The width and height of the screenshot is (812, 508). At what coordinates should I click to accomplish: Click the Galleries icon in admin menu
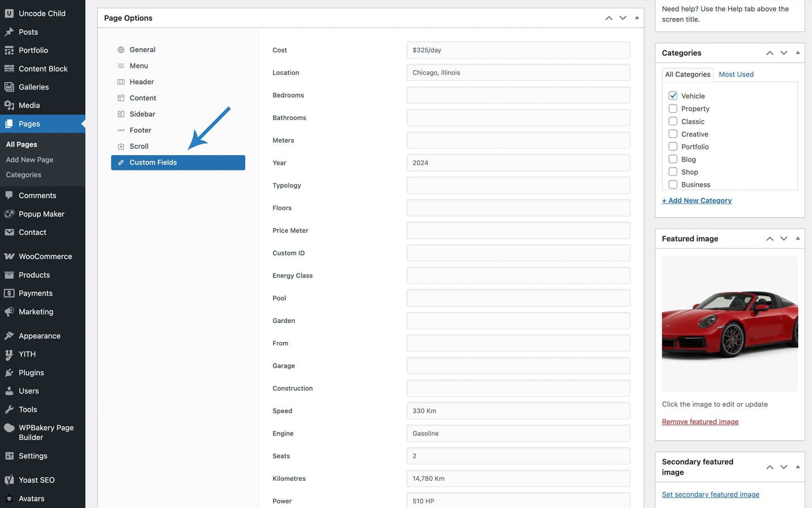tap(9, 87)
